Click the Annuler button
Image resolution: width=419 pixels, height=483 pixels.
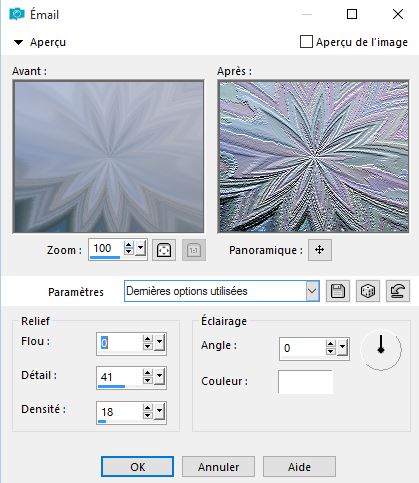tap(218, 467)
